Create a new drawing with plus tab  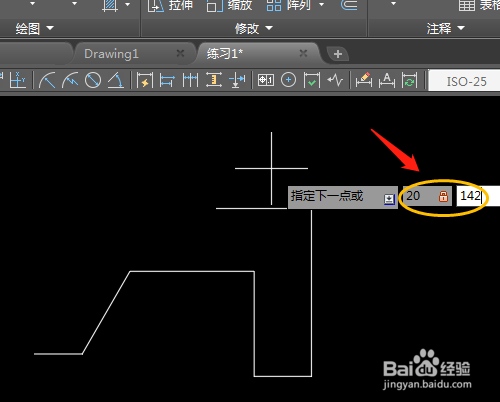pyautogui.click(x=338, y=54)
